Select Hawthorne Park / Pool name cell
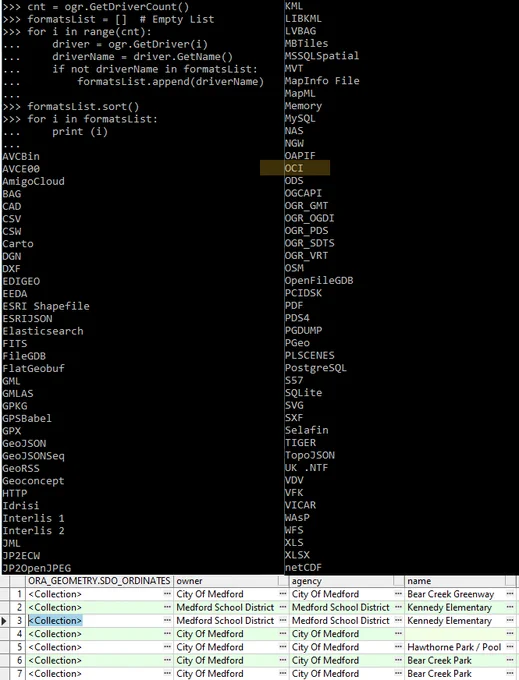The height and width of the screenshot is (680, 519). pos(454,647)
